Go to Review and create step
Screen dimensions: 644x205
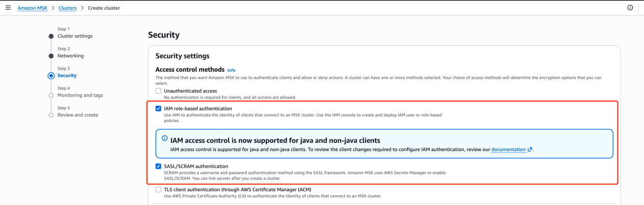coord(78,115)
